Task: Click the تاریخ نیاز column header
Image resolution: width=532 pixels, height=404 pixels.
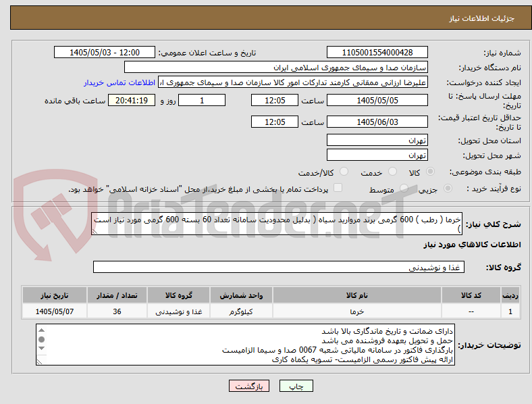Action: coord(54,295)
